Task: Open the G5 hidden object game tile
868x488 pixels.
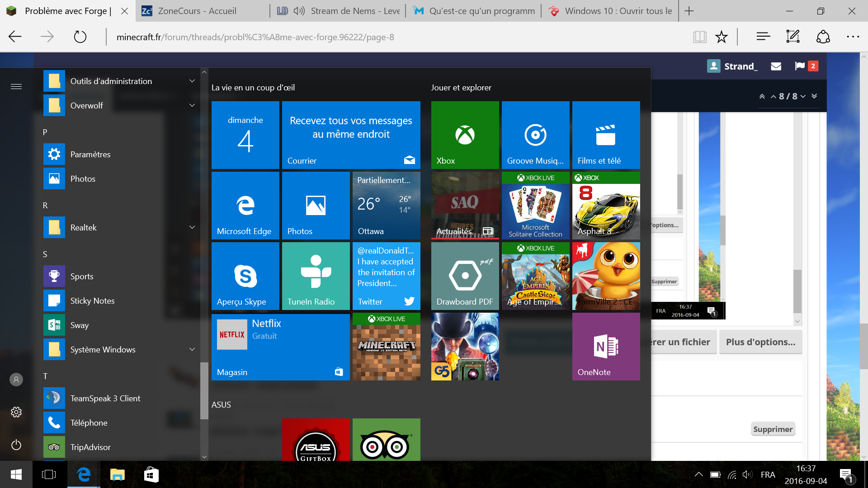Action: click(465, 346)
